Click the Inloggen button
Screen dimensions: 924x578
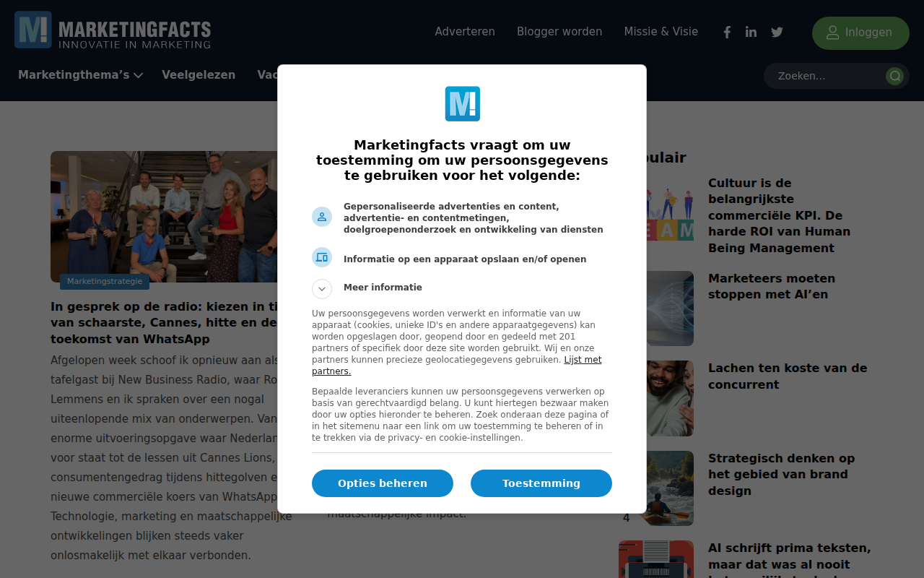point(860,33)
